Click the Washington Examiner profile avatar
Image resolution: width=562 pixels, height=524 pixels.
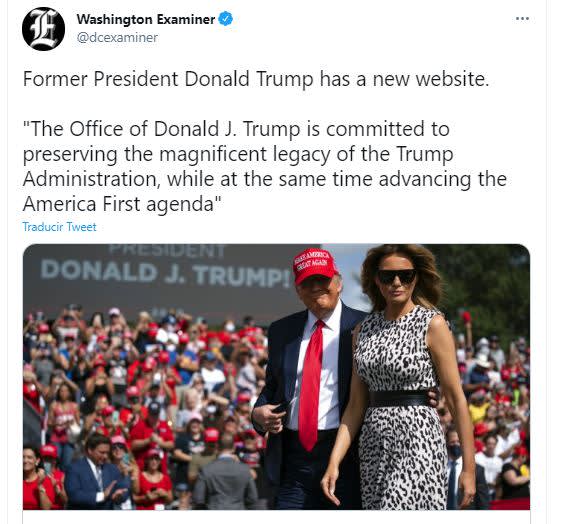pyautogui.click(x=43, y=29)
